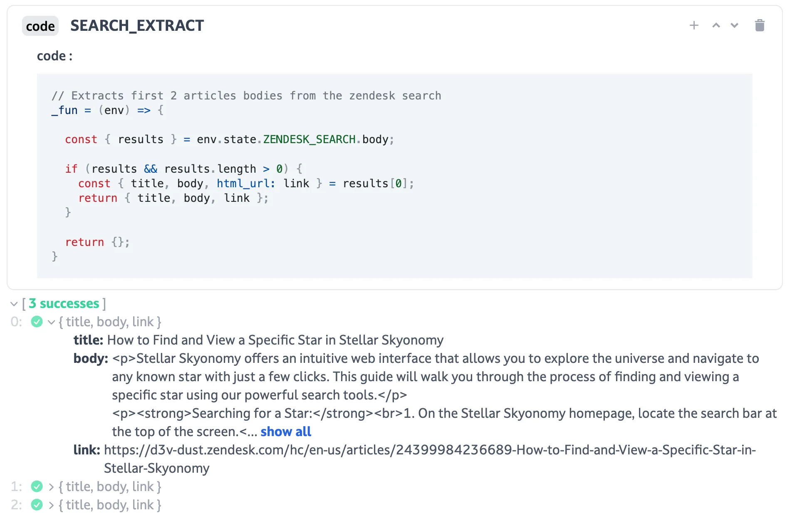Viewport: 812px width, 516px height.
Task: Click the '_fun' function name in the code
Action: (65, 110)
